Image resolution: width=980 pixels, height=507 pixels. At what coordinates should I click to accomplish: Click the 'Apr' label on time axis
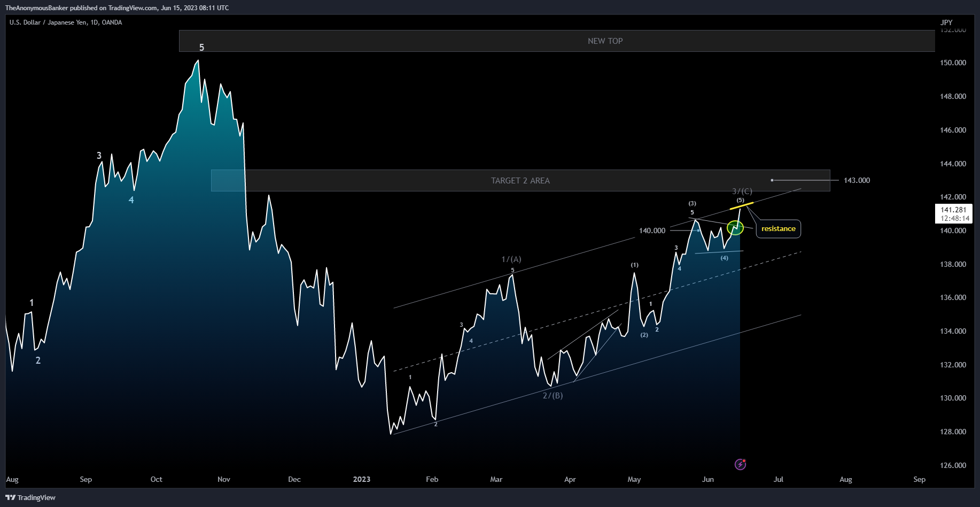(x=570, y=479)
